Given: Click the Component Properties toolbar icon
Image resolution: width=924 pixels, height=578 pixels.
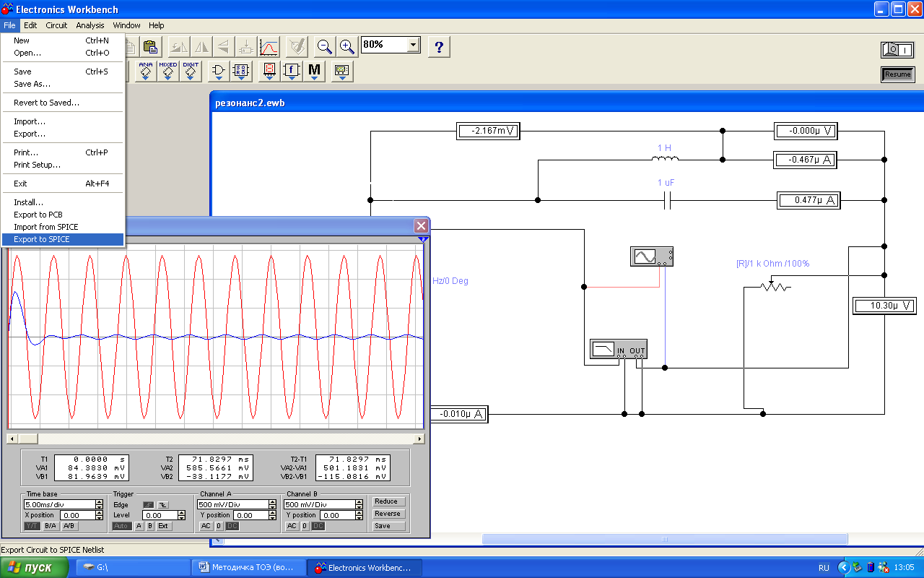Looking at the screenshot, I should 296,47.
